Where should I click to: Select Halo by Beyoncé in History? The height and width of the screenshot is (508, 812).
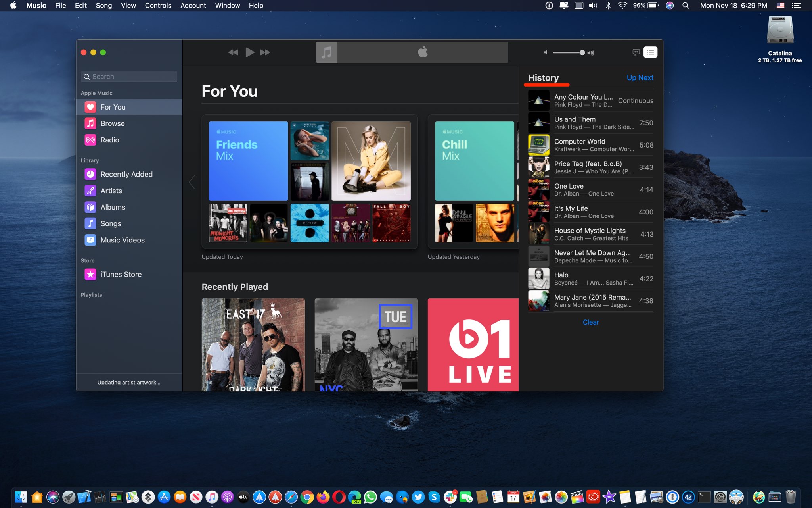coord(591,279)
